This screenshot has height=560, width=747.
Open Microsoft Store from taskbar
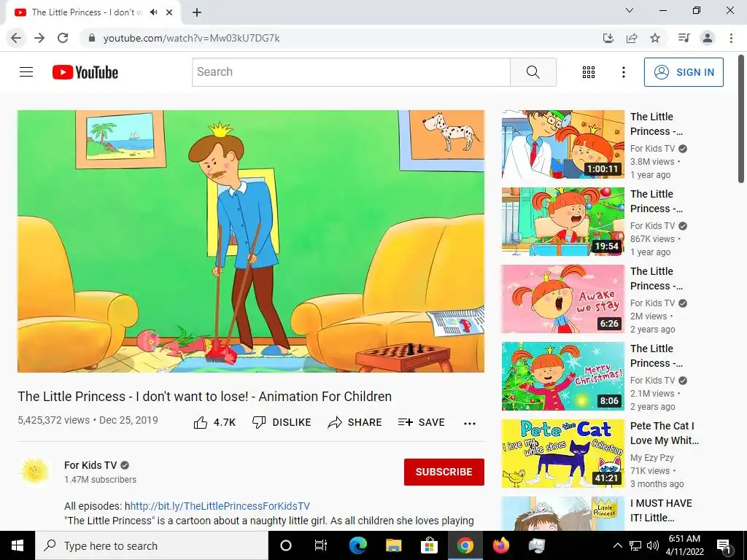(x=429, y=545)
